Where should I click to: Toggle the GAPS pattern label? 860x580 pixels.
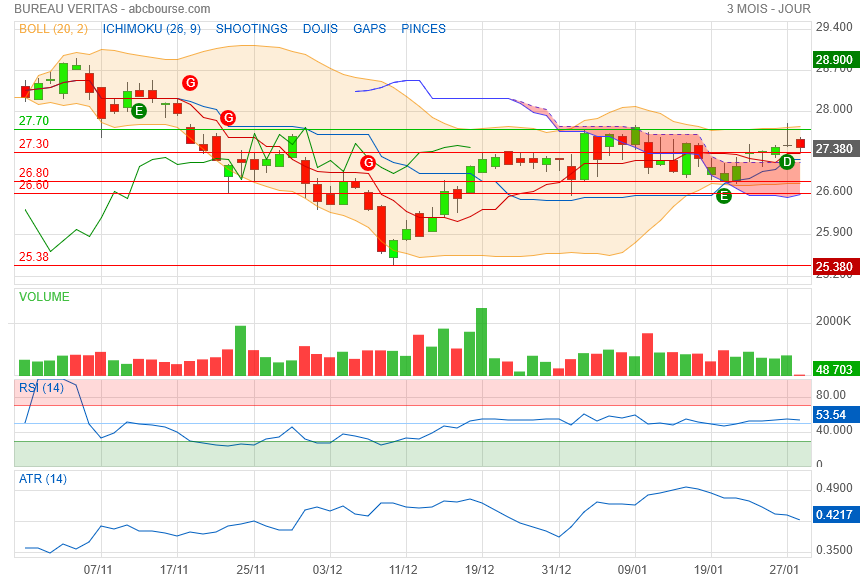tap(370, 29)
